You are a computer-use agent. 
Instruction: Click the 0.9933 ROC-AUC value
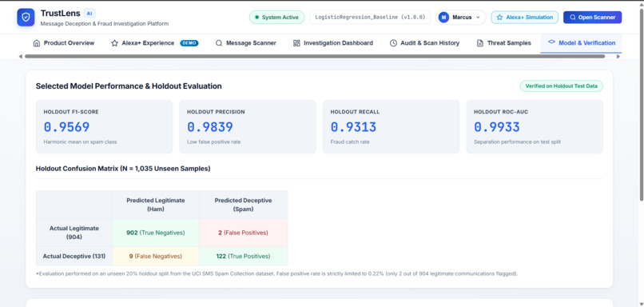pyautogui.click(x=497, y=127)
